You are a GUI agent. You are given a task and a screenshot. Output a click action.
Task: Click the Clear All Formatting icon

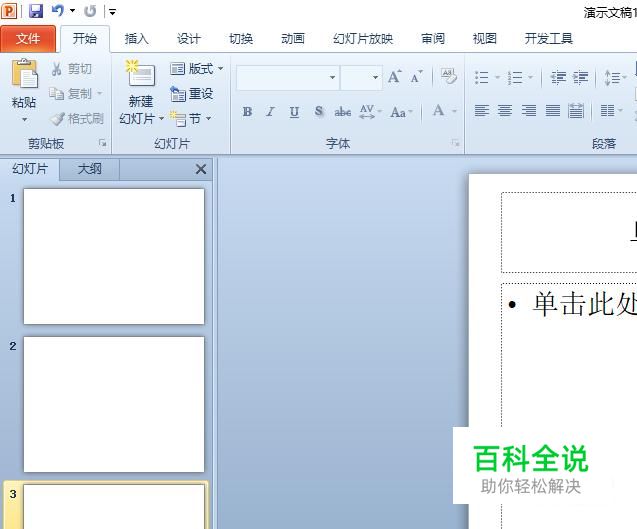tap(449, 76)
